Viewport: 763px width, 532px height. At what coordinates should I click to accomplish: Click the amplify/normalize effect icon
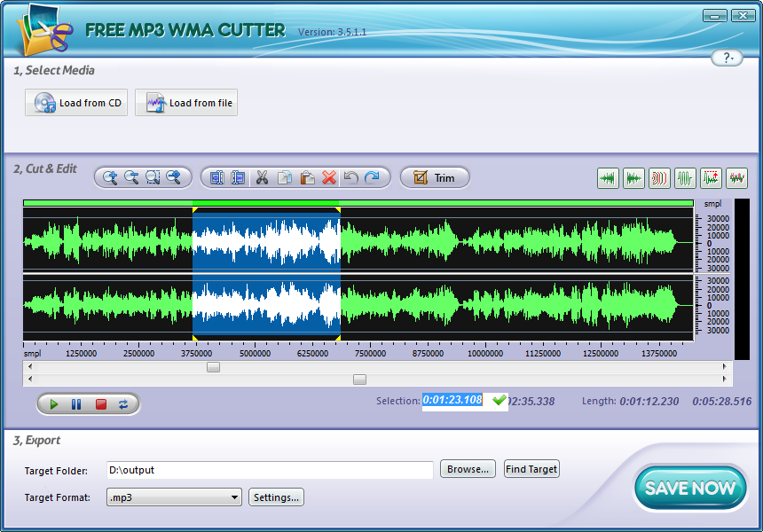(x=711, y=178)
